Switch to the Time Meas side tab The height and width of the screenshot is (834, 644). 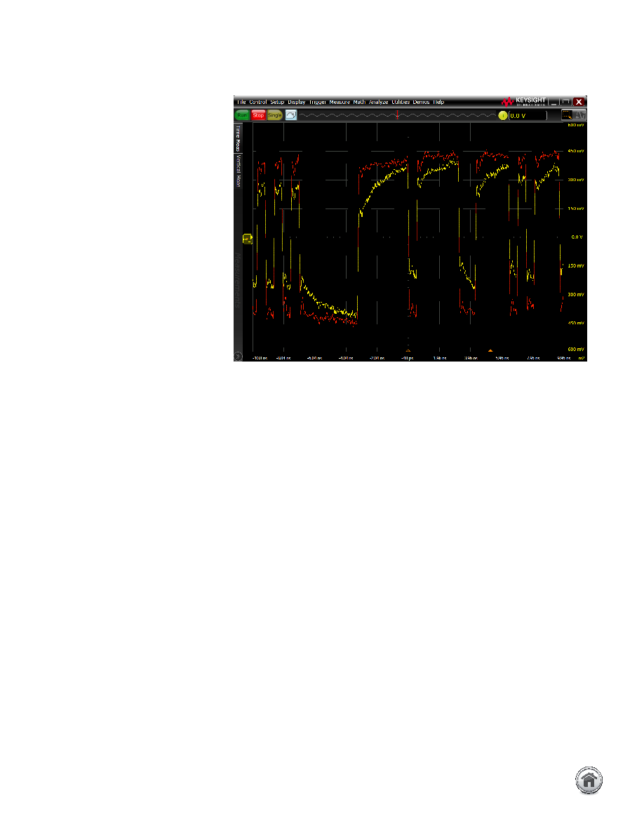click(238, 139)
